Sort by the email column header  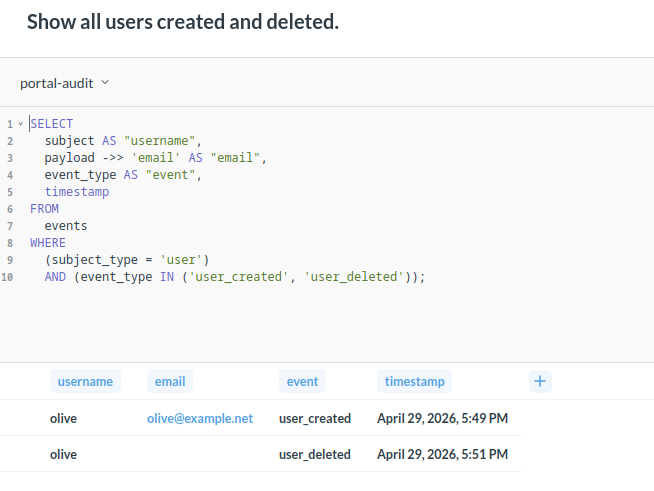[170, 381]
